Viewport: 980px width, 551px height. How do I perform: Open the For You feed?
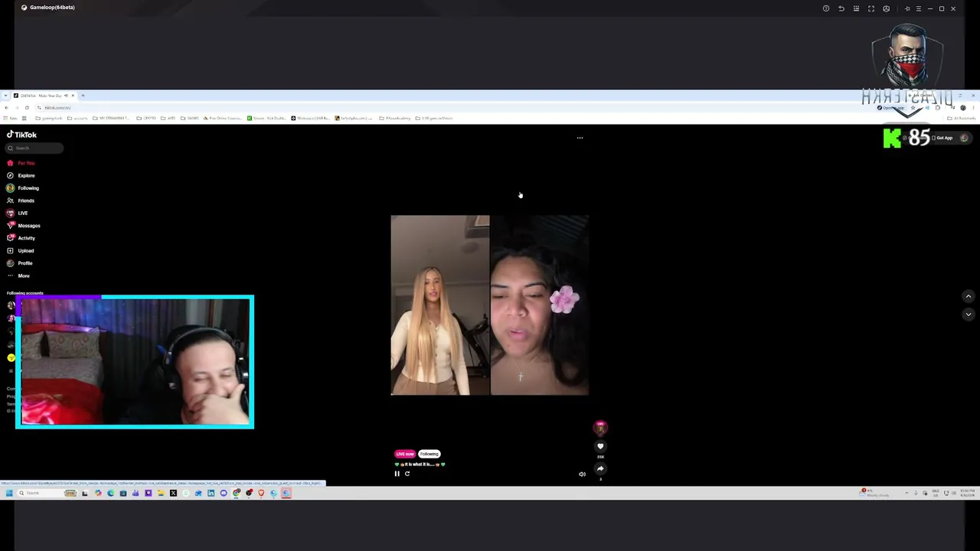(x=21, y=163)
